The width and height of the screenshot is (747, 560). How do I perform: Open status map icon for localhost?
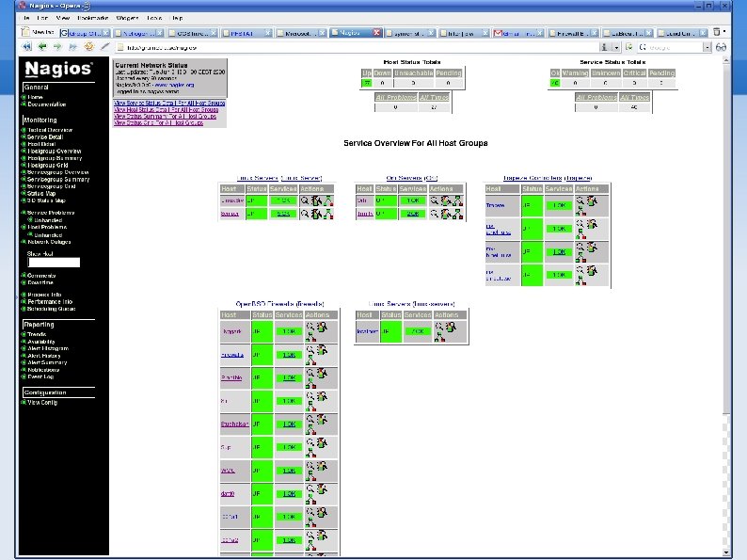(439, 337)
